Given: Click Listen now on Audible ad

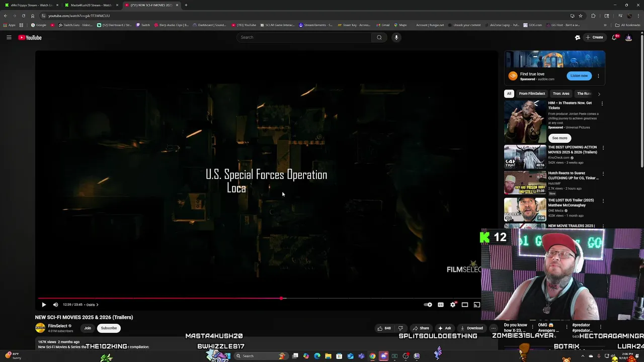Looking at the screenshot, I should point(579,76).
